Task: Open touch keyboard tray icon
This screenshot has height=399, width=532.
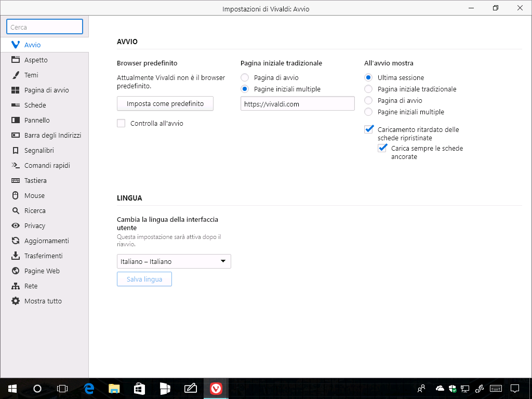Action: pos(496,388)
